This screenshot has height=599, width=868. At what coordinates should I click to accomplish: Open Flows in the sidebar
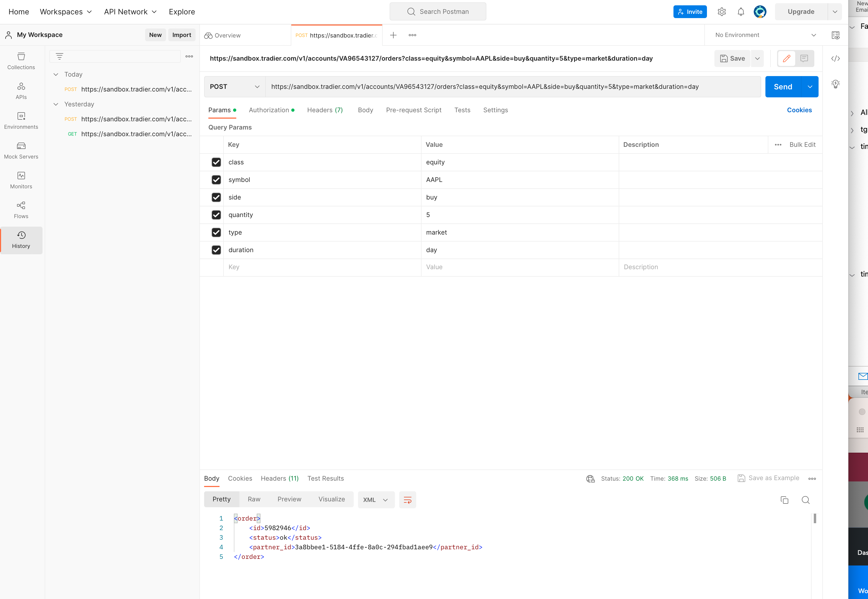click(x=21, y=210)
